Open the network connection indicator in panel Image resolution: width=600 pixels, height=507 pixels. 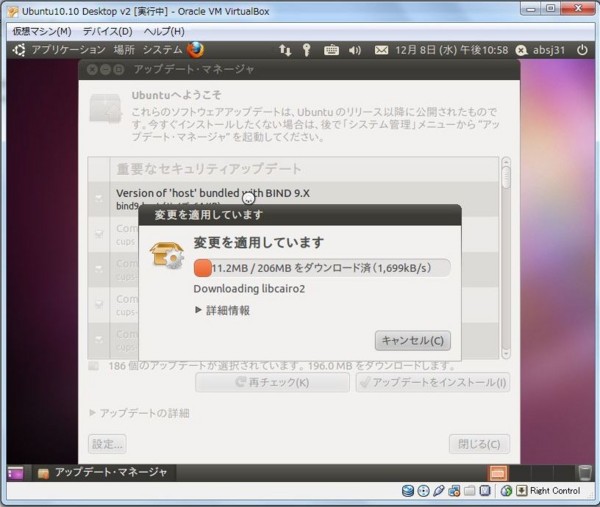click(x=285, y=50)
